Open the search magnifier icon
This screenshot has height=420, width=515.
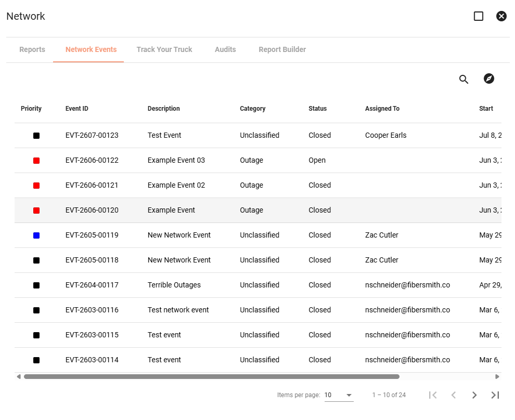pos(463,79)
